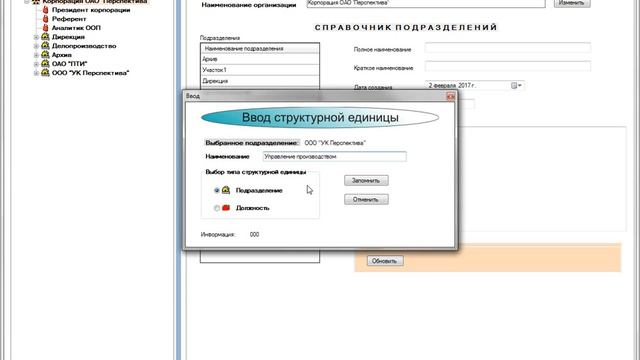Select Аналитик ООП in the tree
The image size is (640, 360).
coord(76,28)
